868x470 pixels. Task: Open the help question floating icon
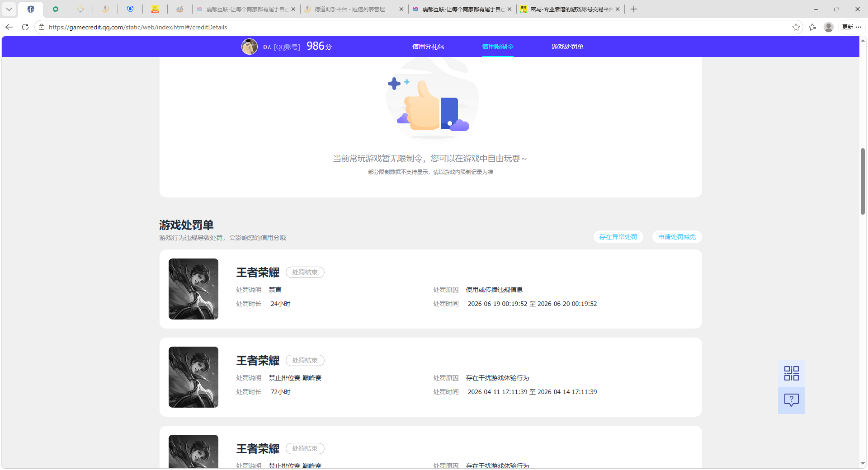point(791,400)
